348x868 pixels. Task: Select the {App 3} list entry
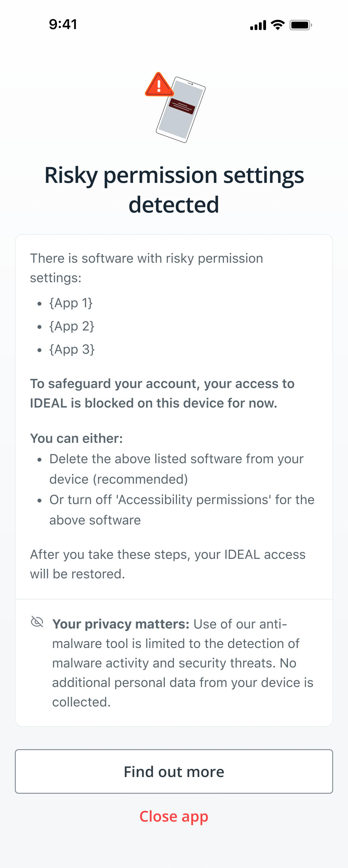pyautogui.click(x=72, y=349)
